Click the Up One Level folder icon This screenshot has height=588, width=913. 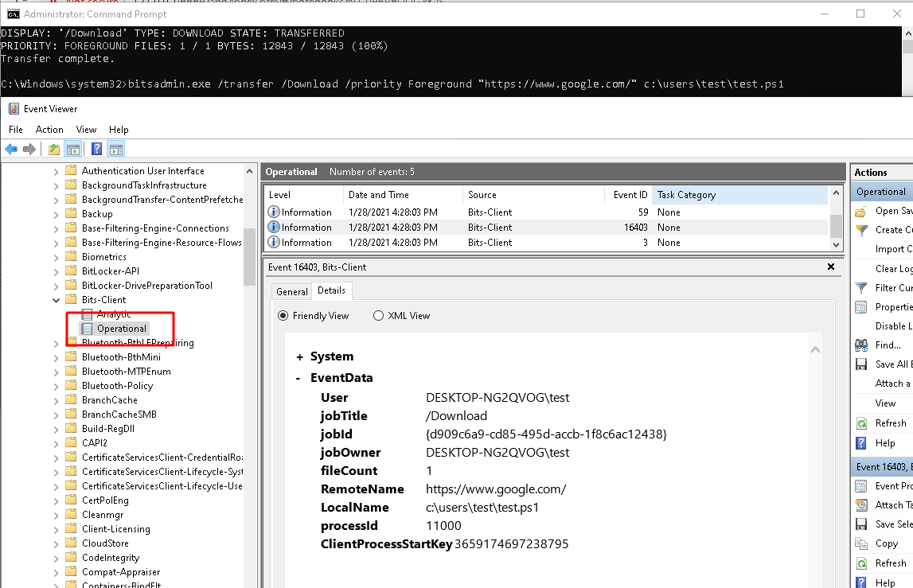point(53,149)
